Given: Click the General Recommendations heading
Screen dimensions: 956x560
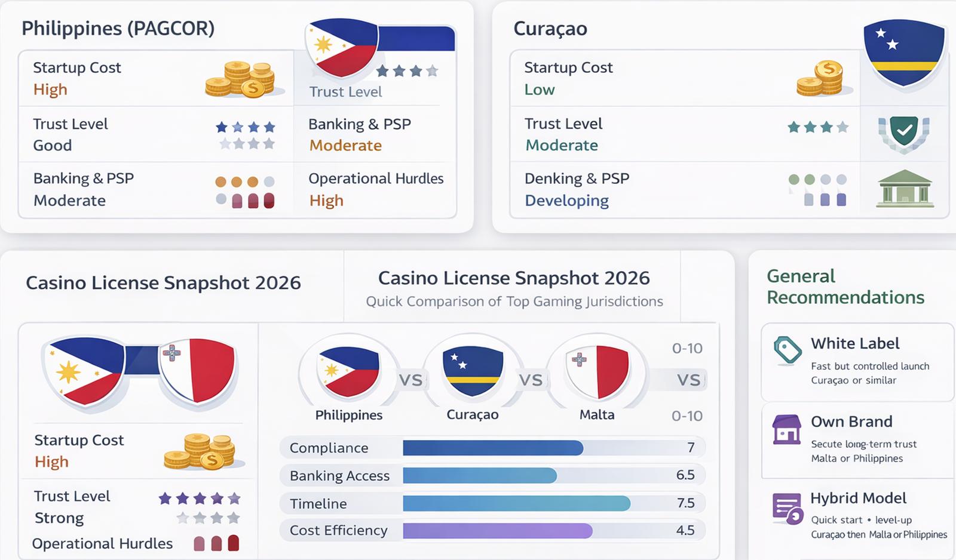Looking at the screenshot, I should (x=845, y=287).
